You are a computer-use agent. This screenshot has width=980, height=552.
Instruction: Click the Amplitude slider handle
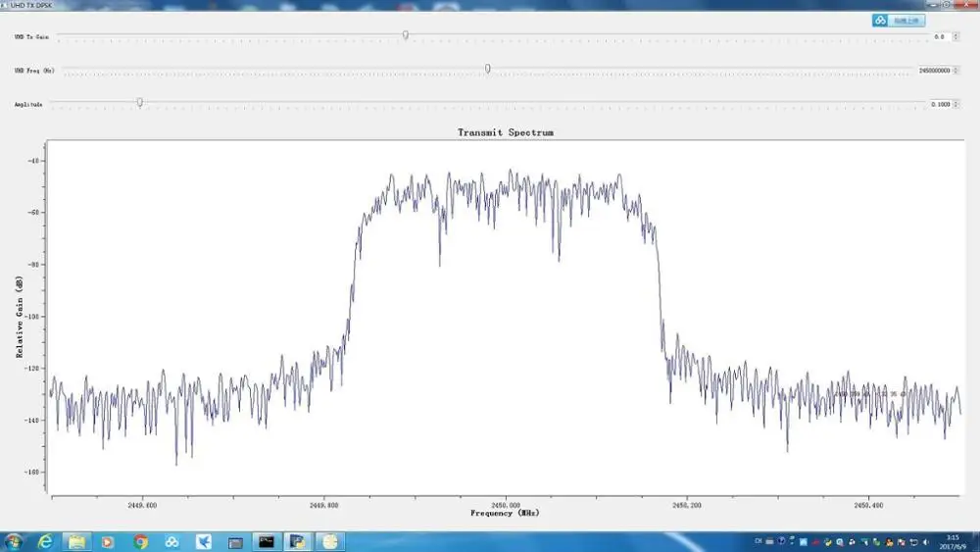click(x=140, y=102)
